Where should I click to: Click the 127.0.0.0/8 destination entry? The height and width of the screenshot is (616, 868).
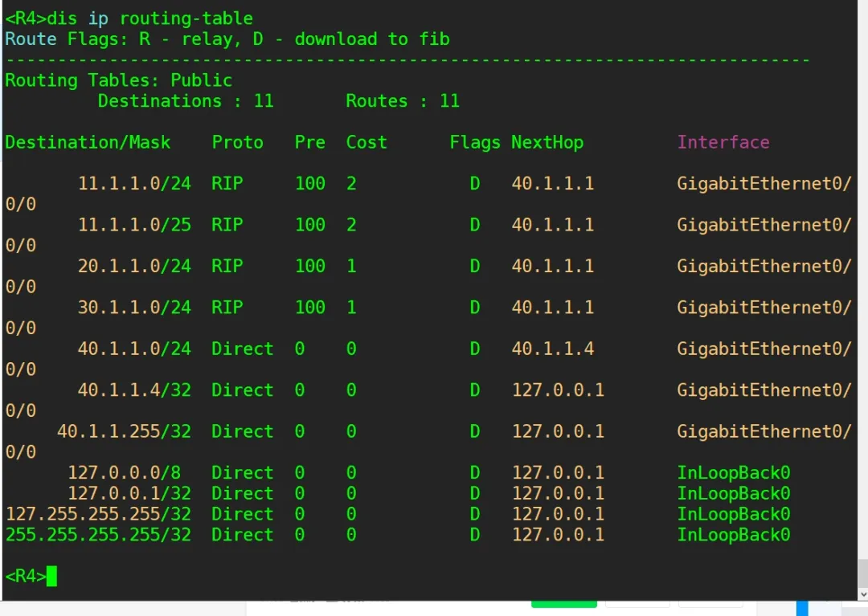coord(124,472)
